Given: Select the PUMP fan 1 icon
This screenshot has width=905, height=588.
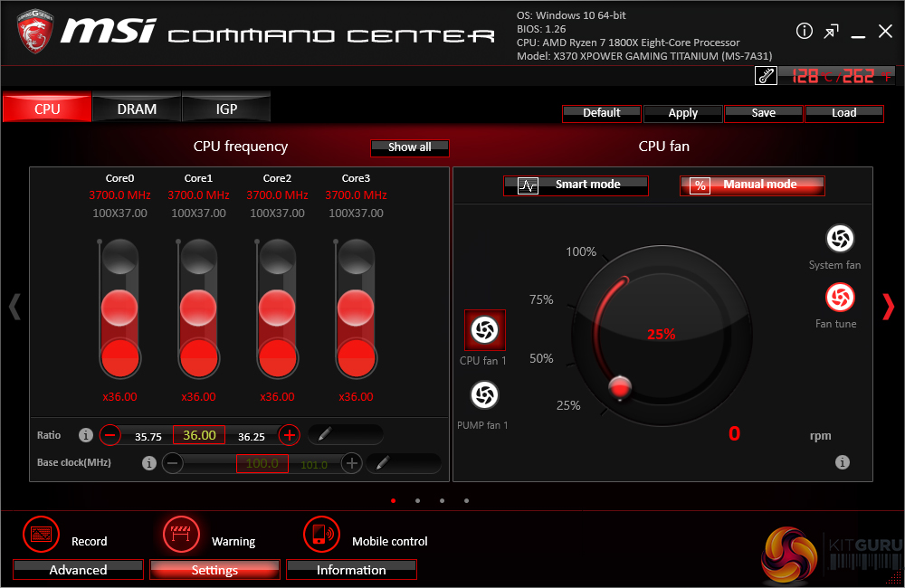Looking at the screenshot, I should pyautogui.click(x=485, y=395).
